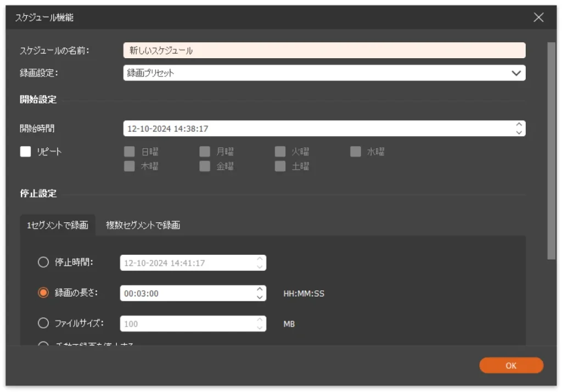
Task: Increase start time with up arrow
Action: 519,125
